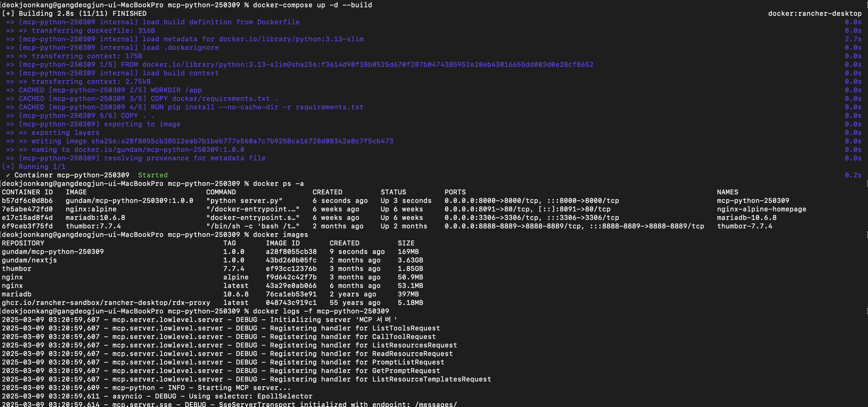Click the "docker logs -f mcp-python-250309" command
This screenshot has width=868, height=407.
(321, 311)
